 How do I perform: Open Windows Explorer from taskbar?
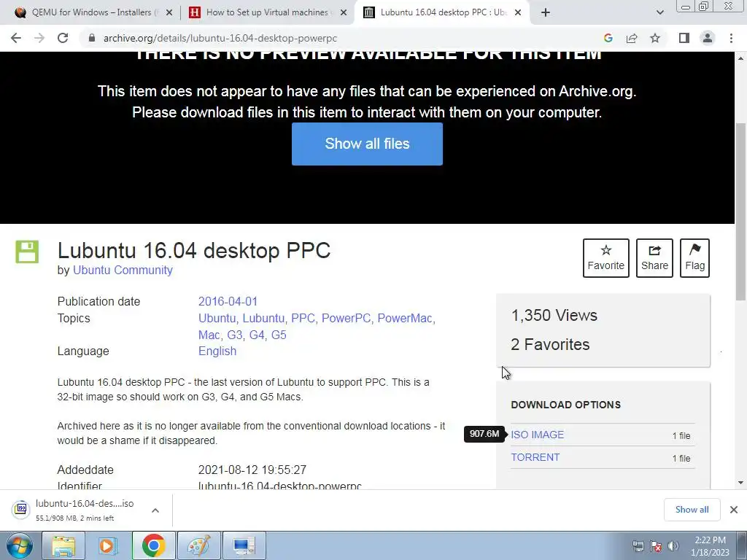click(63, 545)
